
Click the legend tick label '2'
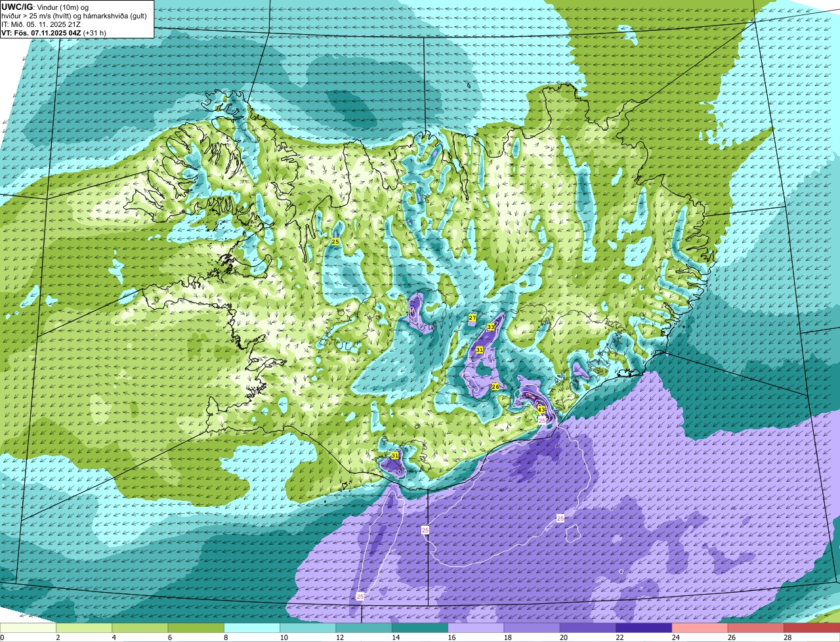coord(58,637)
